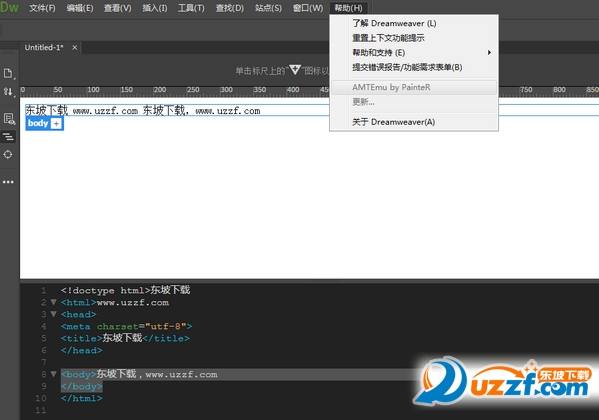Screen dimensions: 599x420
Task: Close the Untitled-1 document tab
Action: 74,47
